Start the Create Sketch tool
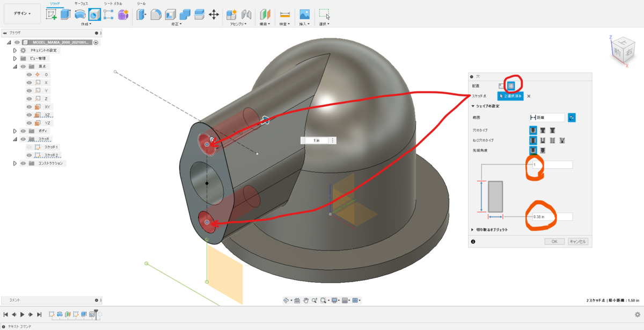This screenshot has width=644, height=330. click(x=52, y=15)
